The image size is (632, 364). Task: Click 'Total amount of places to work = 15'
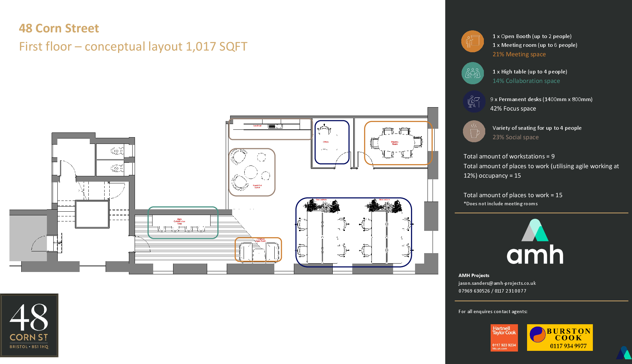(513, 195)
